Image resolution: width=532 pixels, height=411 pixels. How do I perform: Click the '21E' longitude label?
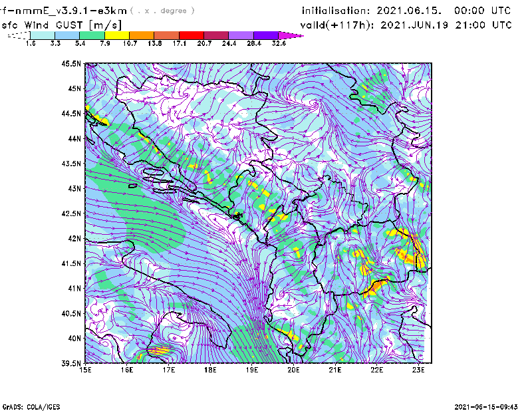(335, 370)
